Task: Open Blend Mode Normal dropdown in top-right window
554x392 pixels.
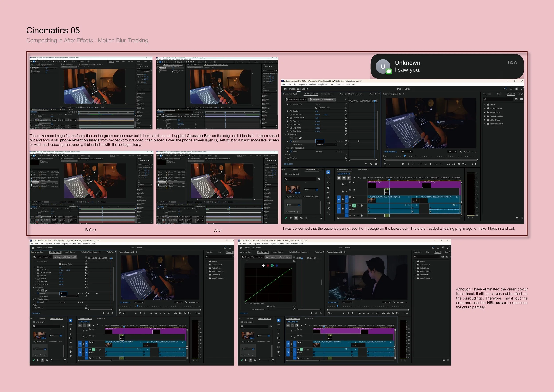Action: pos(326,145)
